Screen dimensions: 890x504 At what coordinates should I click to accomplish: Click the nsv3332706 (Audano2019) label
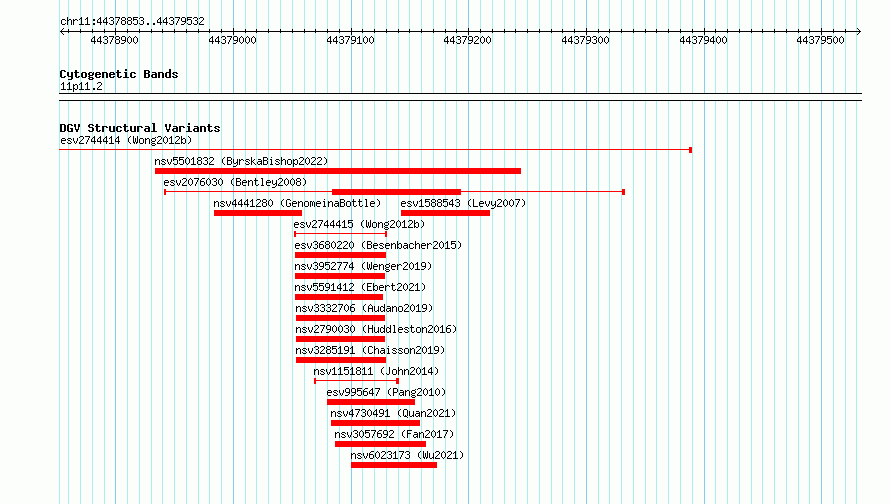click(x=364, y=308)
